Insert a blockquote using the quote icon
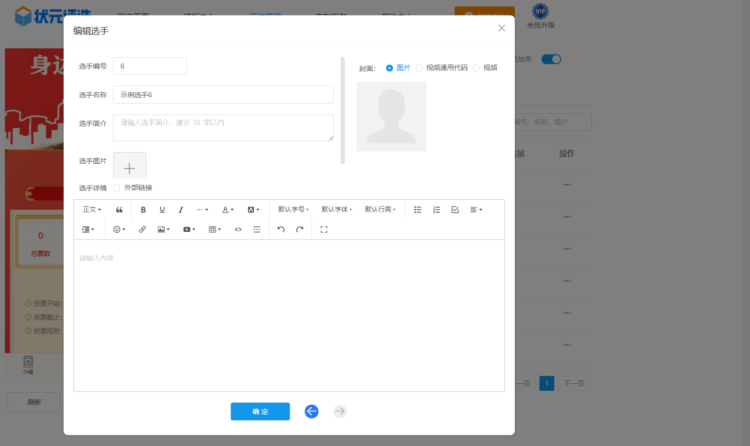 tap(120, 210)
